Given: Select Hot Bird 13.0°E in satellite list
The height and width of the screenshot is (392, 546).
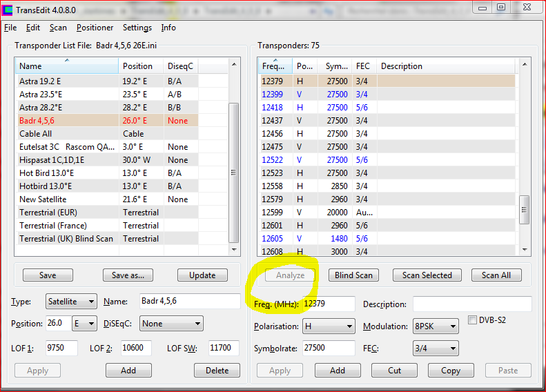Looking at the screenshot, I should pos(47,173).
